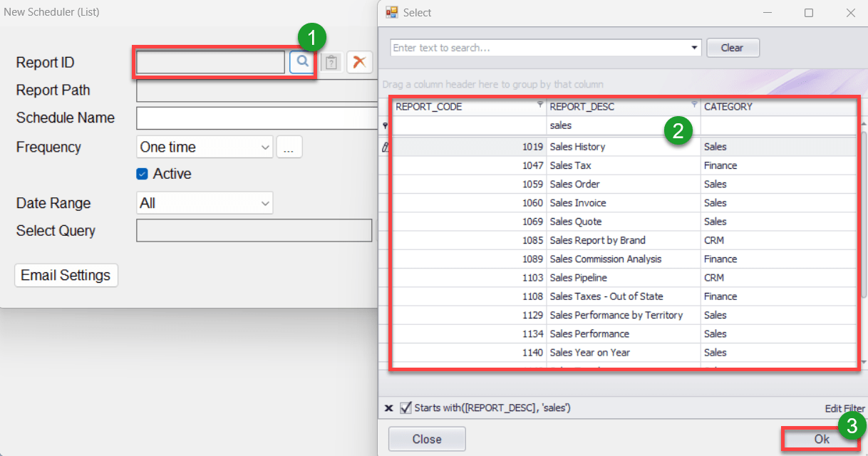The image size is (868, 456).
Task: Click the REPORT_DESC column filter icon
Action: click(x=694, y=105)
